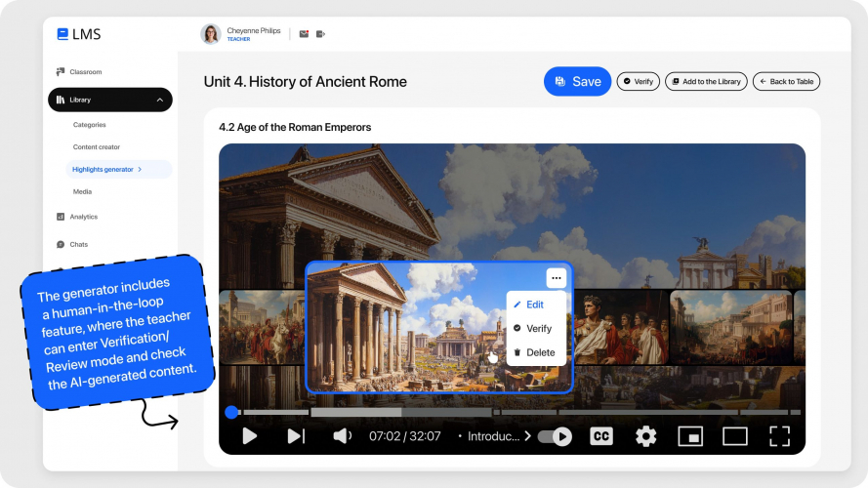The height and width of the screenshot is (488, 868).
Task: Click the video progress scrubber handle
Action: point(231,413)
